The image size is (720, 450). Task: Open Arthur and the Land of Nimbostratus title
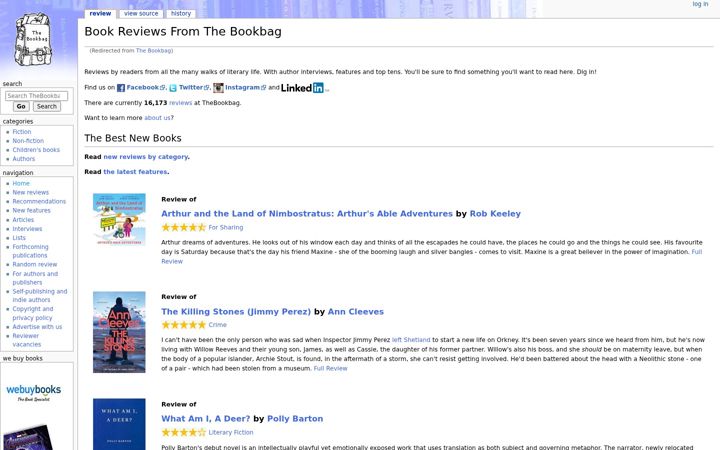[307, 214]
